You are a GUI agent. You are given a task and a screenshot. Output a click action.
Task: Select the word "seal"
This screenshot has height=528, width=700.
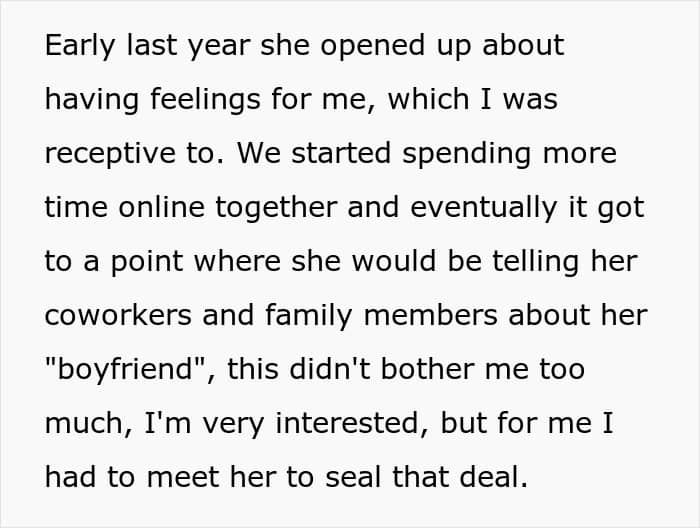[x=353, y=478]
